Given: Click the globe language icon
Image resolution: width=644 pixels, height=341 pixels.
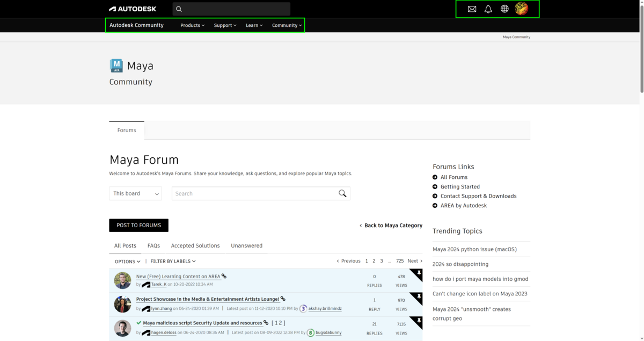Looking at the screenshot, I should [x=504, y=9].
